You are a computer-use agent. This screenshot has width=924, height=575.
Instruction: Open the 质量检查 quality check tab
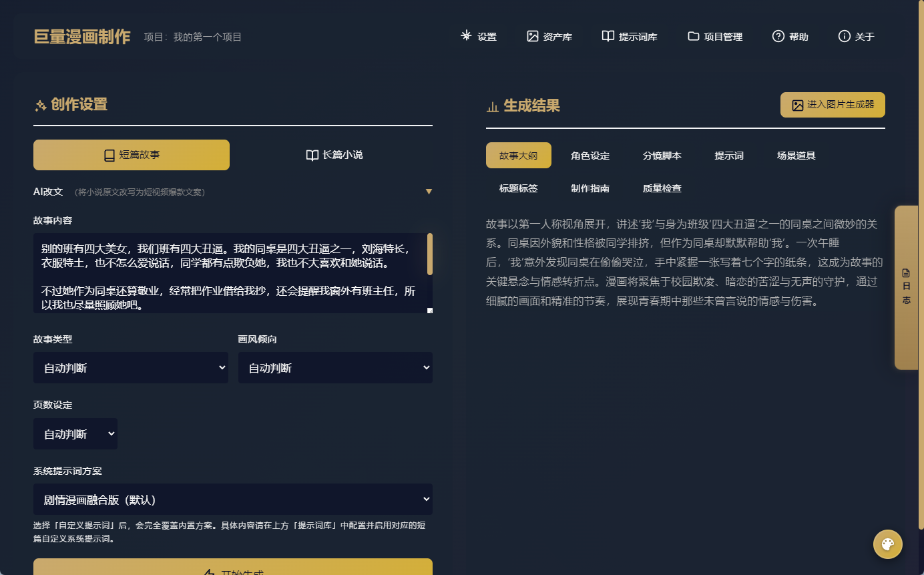click(662, 188)
